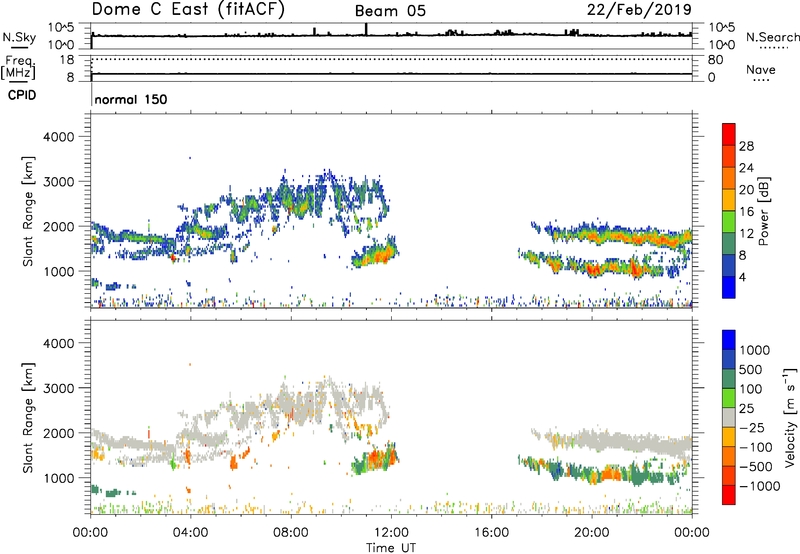Click the "-25" label on the velocity color bar
Viewport: 800px width, 554px height.
coord(752,428)
